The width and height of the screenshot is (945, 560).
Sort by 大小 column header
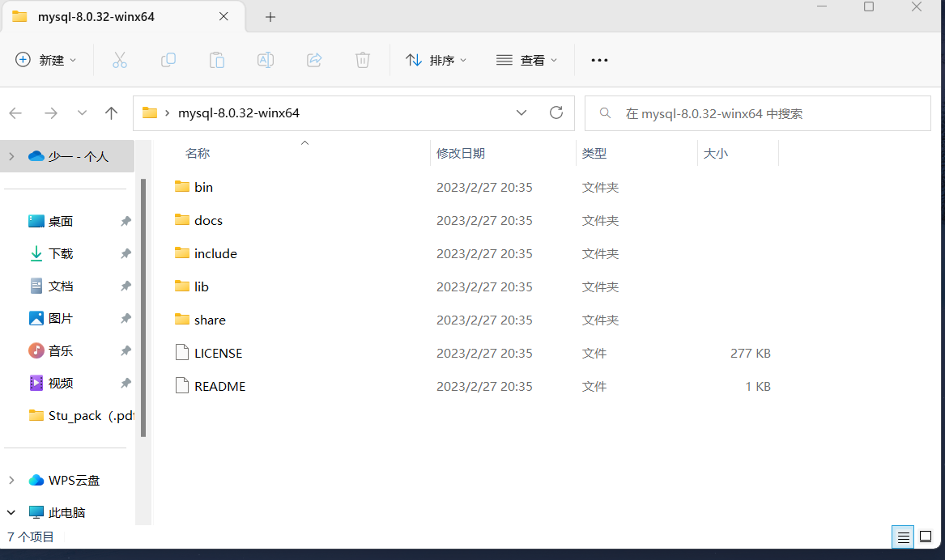click(x=715, y=154)
